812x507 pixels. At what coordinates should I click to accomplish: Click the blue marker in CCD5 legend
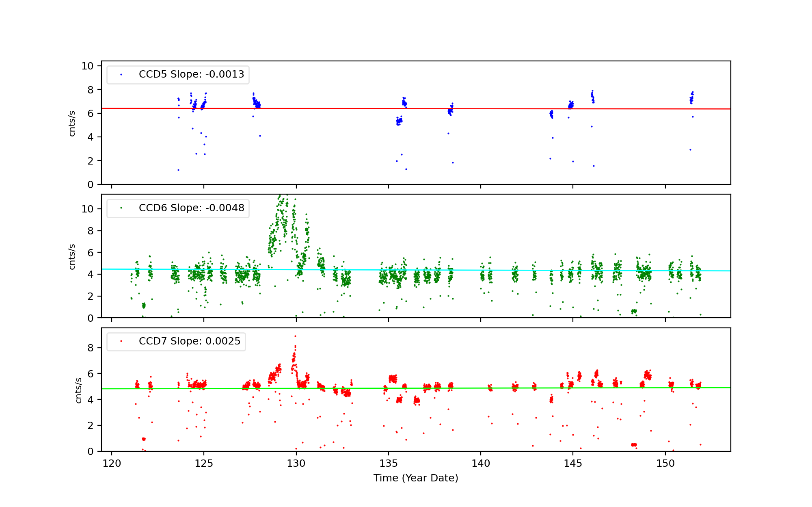(121, 75)
